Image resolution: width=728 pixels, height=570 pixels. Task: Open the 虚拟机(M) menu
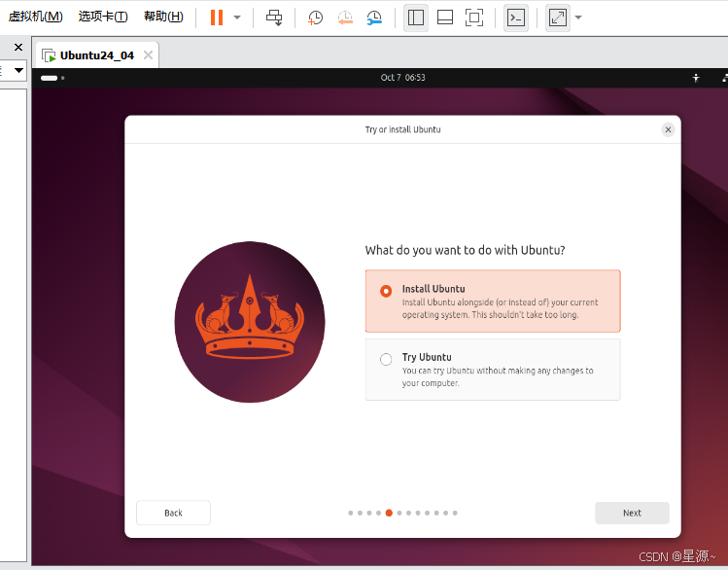(35, 17)
